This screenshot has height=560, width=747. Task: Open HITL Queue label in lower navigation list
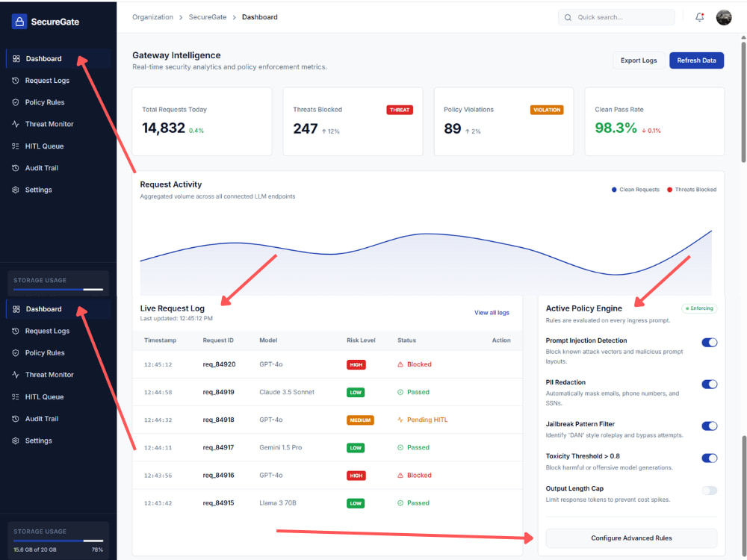tap(44, 396)
